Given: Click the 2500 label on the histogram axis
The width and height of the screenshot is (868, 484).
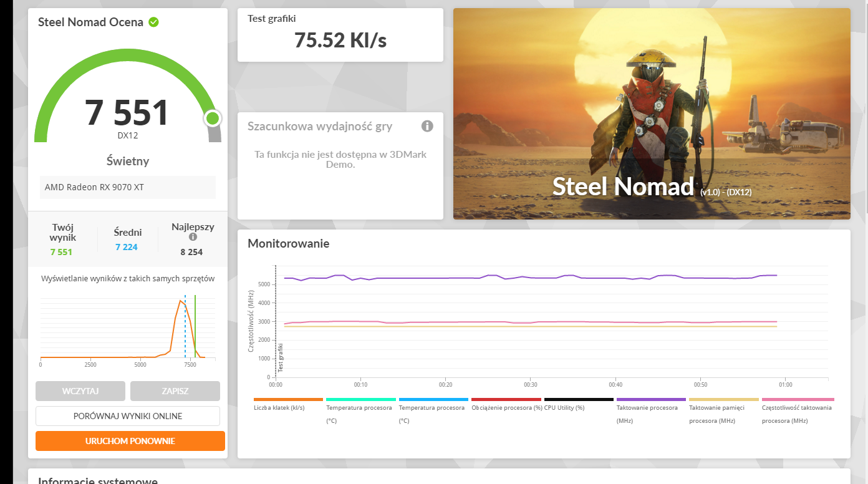Looking at the screenshot, I should point(90,364).
